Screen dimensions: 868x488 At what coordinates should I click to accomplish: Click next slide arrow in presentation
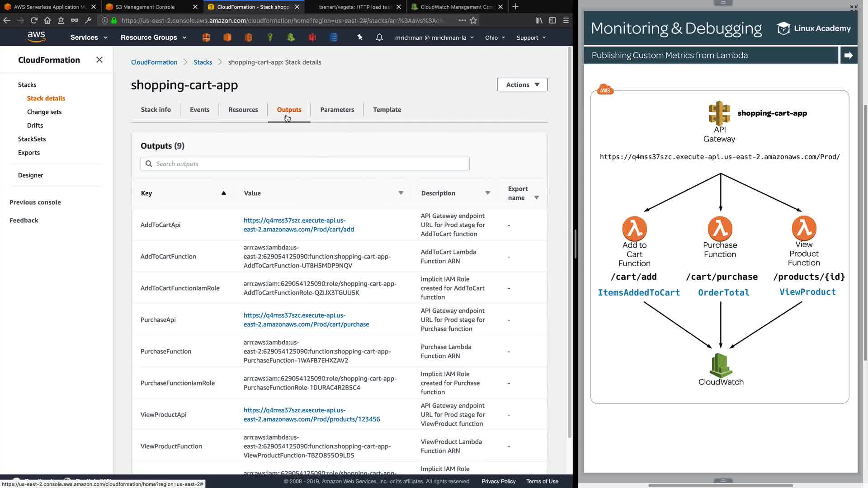(848, 55)
